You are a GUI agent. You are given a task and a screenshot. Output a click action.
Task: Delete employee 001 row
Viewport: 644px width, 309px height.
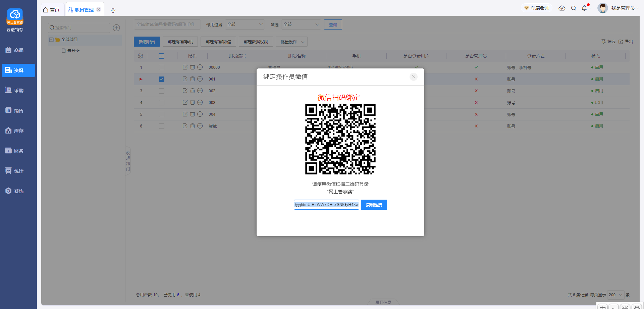[x=193, y=79]
